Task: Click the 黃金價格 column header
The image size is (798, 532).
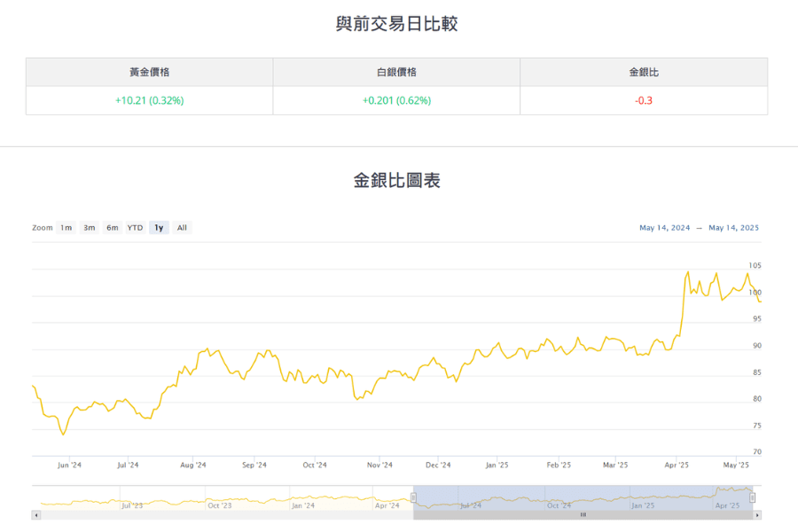Action: [x=150, y=71]
